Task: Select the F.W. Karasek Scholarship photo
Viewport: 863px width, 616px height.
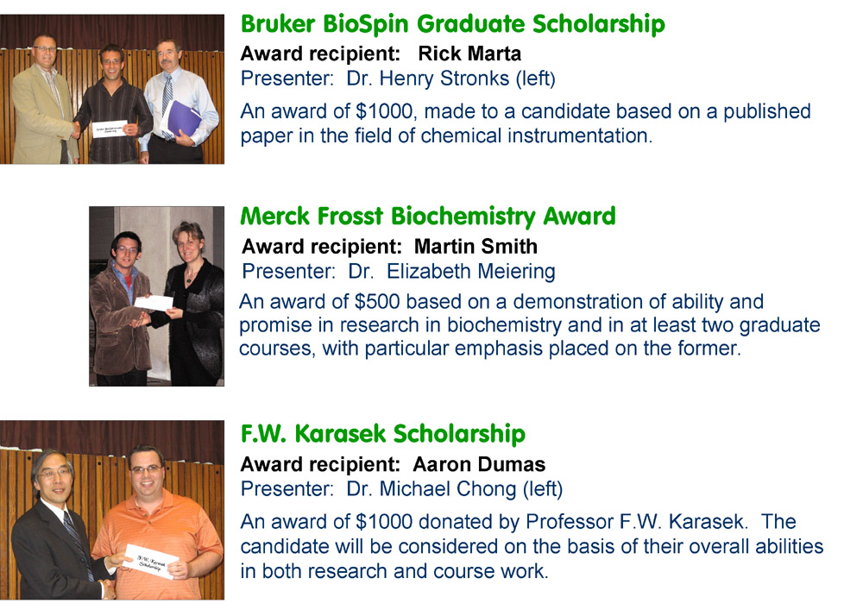Action: [x=112, y=509]
